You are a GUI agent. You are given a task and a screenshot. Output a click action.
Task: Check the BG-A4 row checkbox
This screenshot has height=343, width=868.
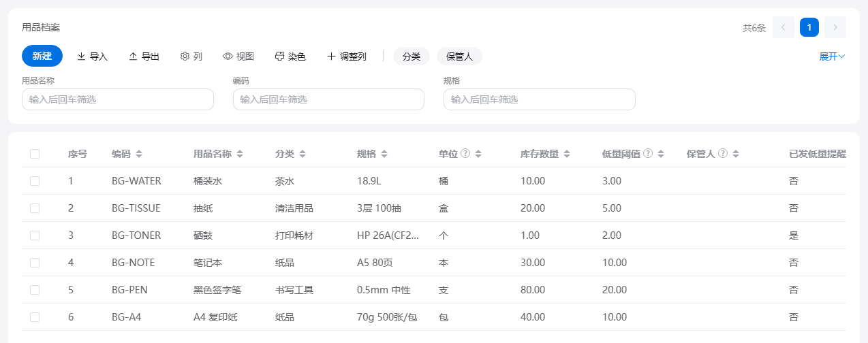pos(35,317)
